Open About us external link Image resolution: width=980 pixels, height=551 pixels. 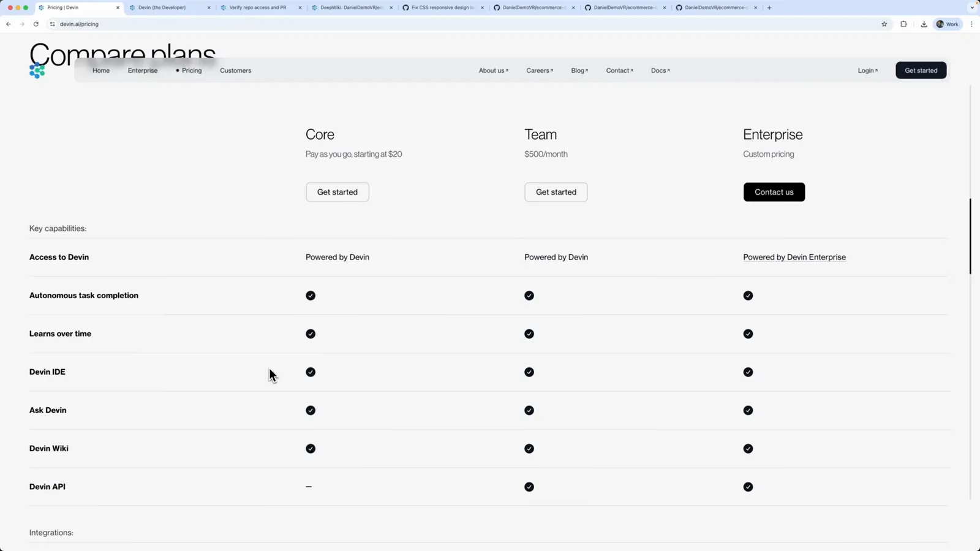(494, 70)
